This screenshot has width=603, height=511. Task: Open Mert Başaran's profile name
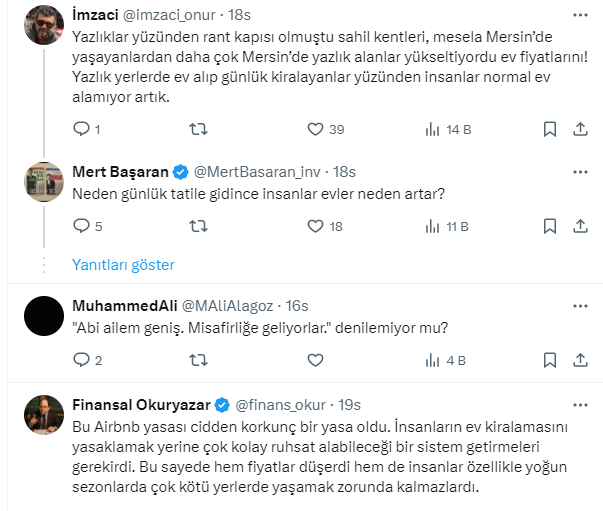pos(121,170)
